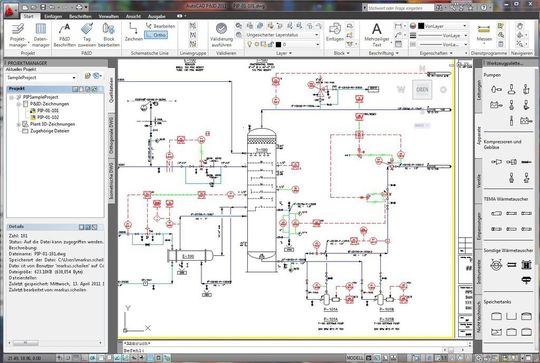Viewport: 540px width, 363px height.
Task: Collapse the P&ID-Zeichnungen tree node
Action: pos(18,104)
